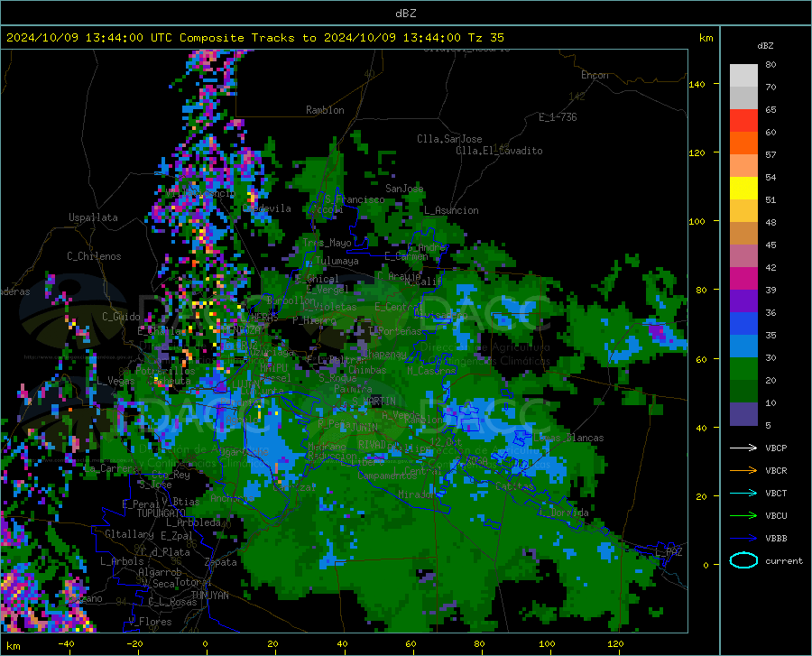Viewport: 812px width, 656px height.
Task: Click the 140 tick on vertical km axis
Action: 697,84
